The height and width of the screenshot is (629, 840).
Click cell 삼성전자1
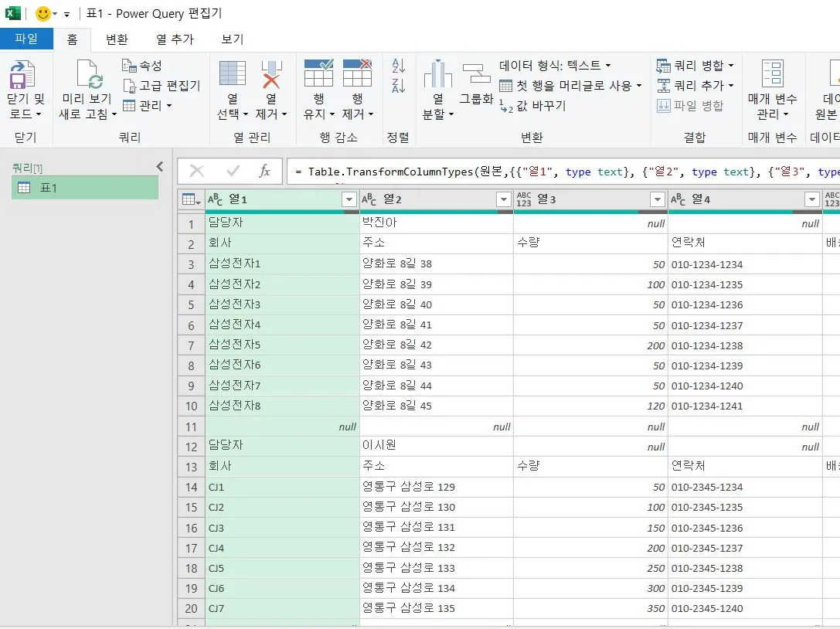tap(282, 263)
